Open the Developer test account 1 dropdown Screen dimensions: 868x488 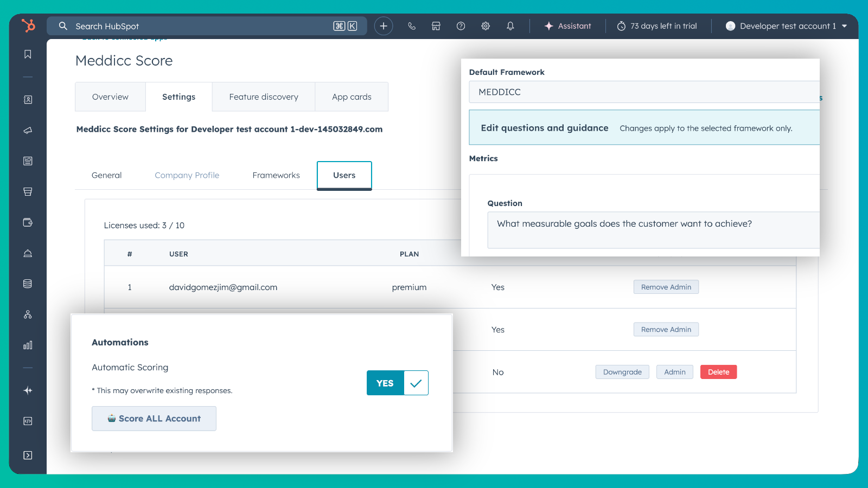[x=785, y=25]
